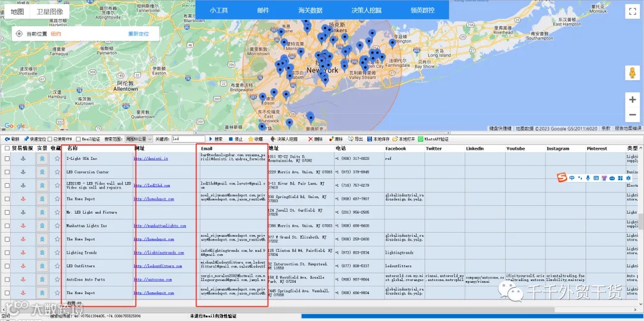Click the current location target icon

point(19,33)
